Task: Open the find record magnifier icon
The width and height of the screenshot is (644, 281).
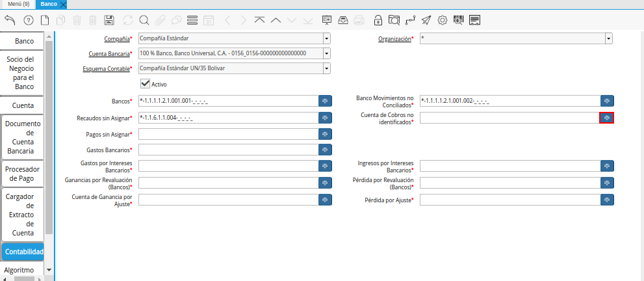Action: [144, 20]
